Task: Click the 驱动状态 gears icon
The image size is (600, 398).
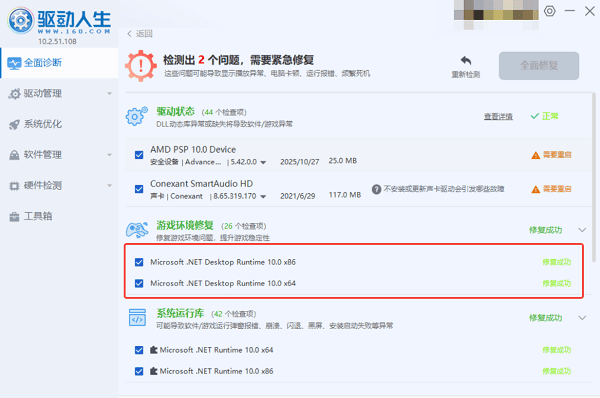Action: pyautogui.click(x=137, y=116)
